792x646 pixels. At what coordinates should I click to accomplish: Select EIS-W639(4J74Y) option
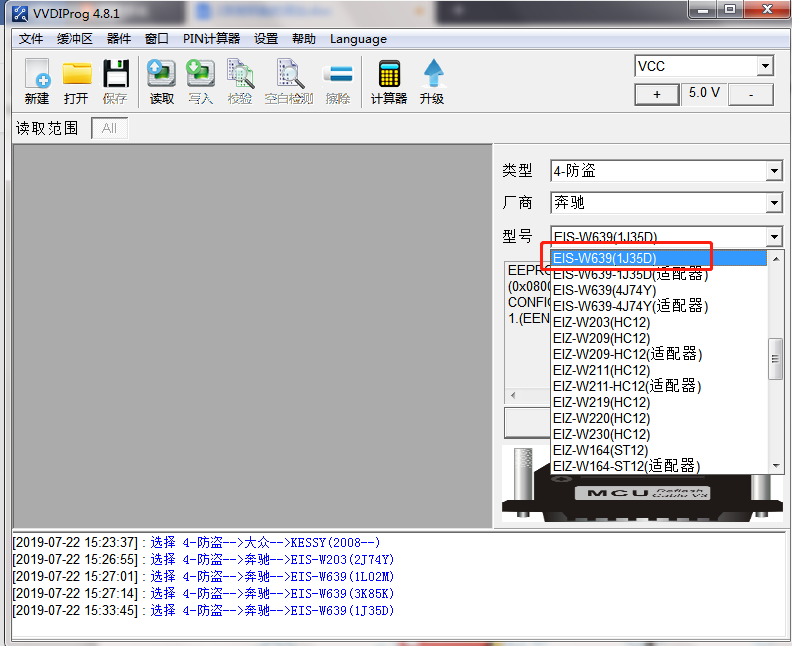tap(659, 290)
